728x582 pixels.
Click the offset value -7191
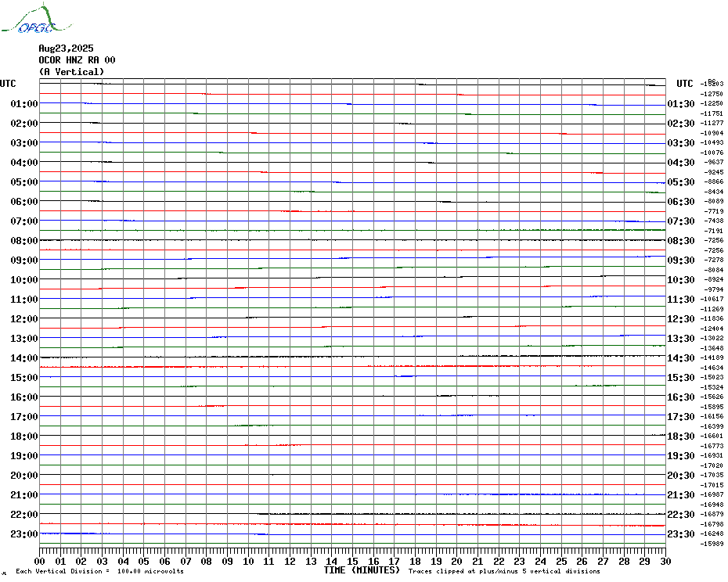714,231
